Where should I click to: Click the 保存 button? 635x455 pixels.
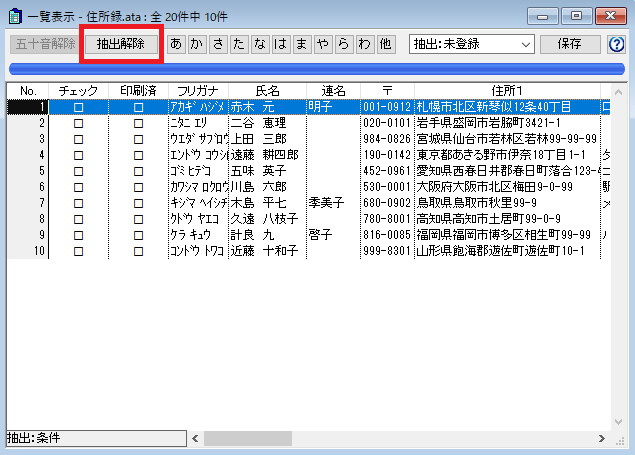pos(570,44)
